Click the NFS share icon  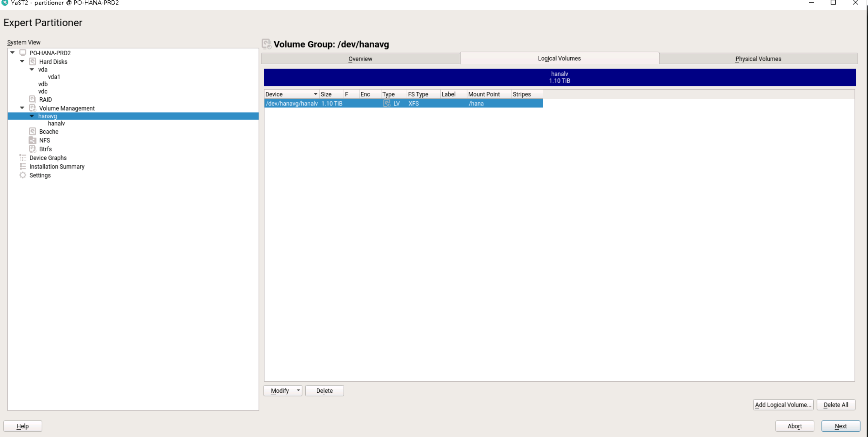pos(32,140)
